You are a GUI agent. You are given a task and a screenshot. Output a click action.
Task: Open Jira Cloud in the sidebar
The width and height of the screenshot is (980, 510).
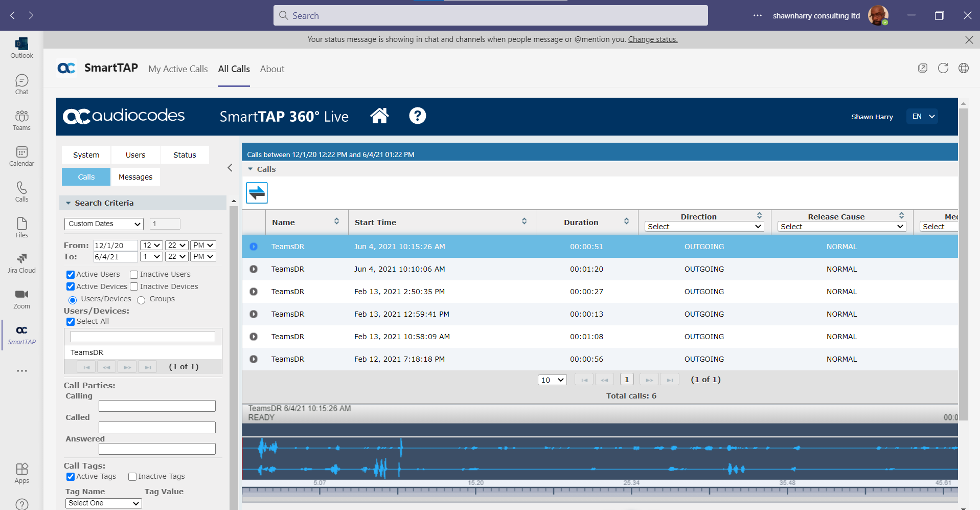pos(21,262)
